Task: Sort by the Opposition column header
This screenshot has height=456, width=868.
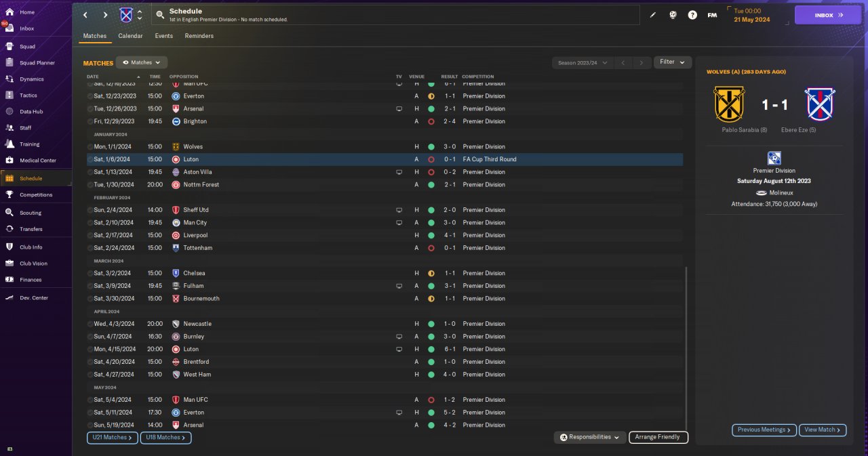Action: pos(183,77)
